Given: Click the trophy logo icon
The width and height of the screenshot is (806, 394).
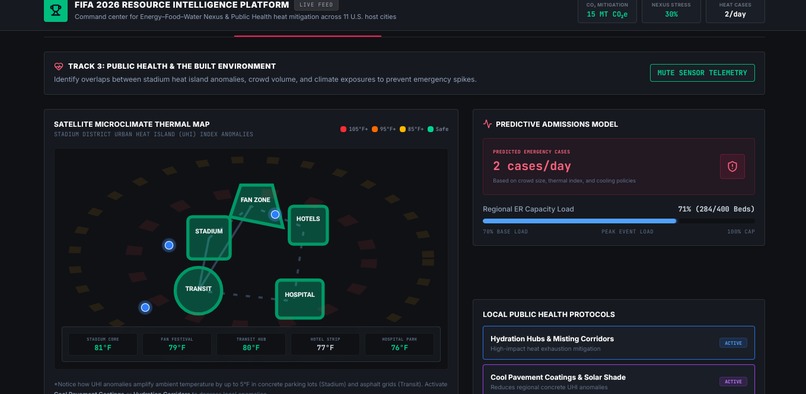Looking at the screenshot, I should click(x=56, y=10).
